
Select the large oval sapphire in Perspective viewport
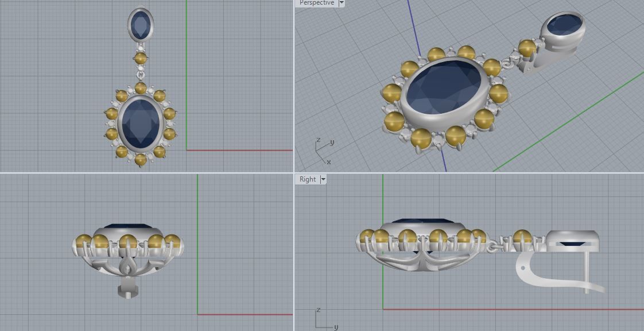[x=444, y=87]
